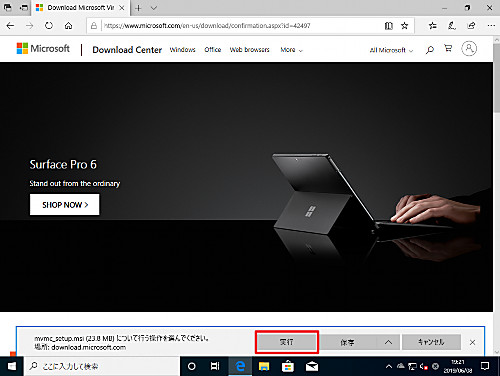Open the Mail app from taskbar

point(312,366)
